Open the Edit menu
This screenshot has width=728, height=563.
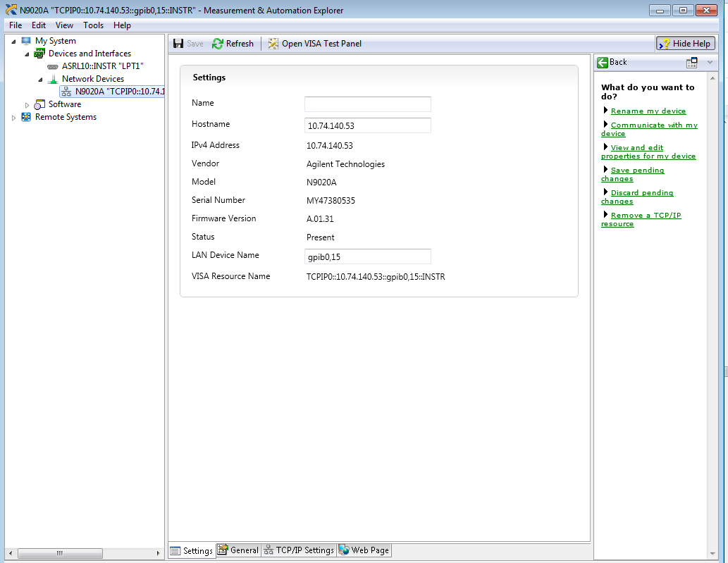[39, 25]
